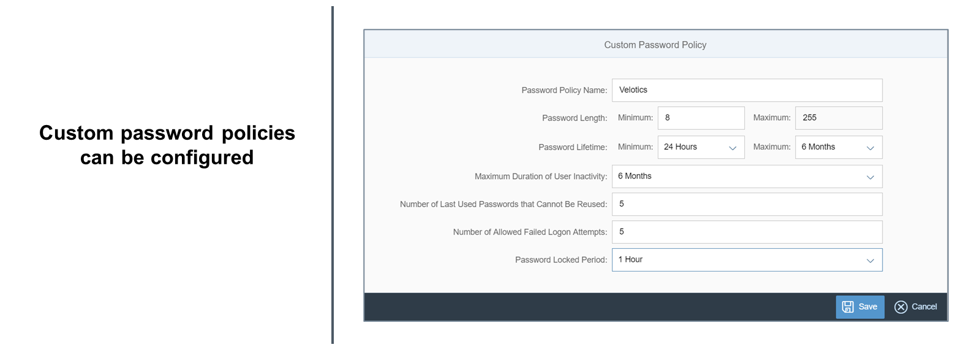
Task: Click the chevron arrow beside 24 Hours
Action: [x=733, y=148]
